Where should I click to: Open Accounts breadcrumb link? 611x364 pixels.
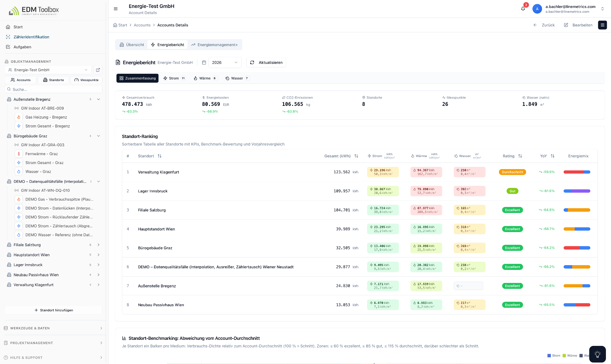[x=142, y=25]
